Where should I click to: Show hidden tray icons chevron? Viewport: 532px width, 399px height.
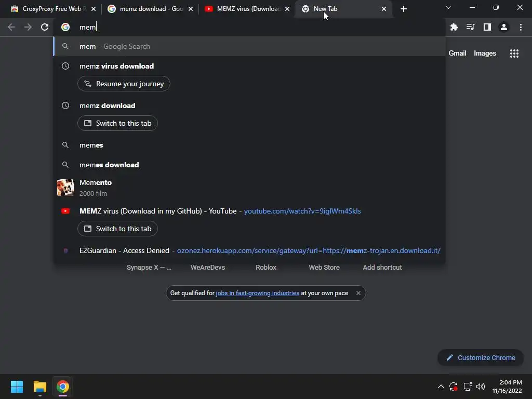[441, 387]
